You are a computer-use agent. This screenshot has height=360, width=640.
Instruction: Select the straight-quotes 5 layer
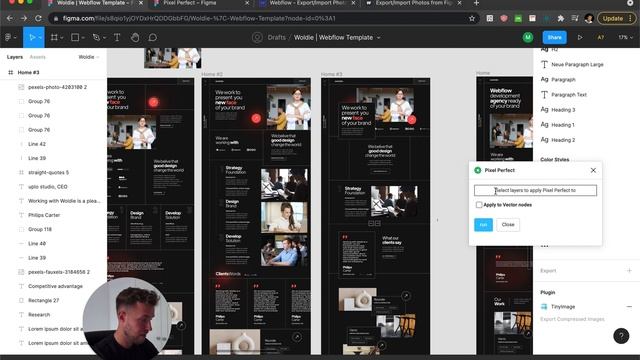tap(48, 173)
